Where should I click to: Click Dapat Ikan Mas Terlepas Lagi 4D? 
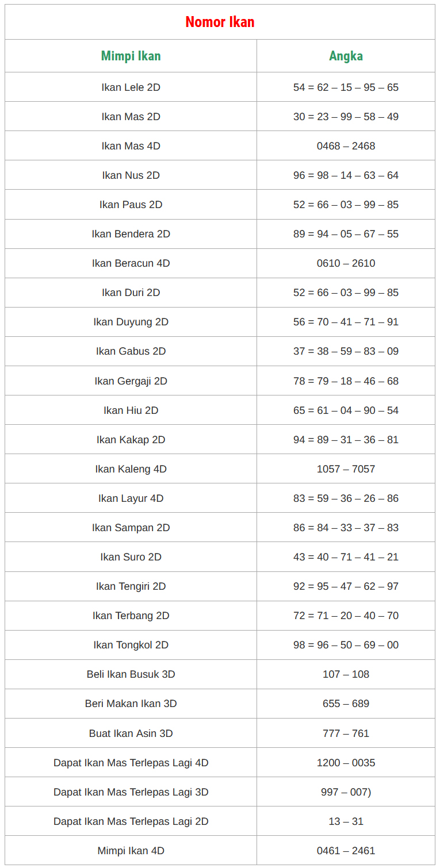[x=131, y=763]
